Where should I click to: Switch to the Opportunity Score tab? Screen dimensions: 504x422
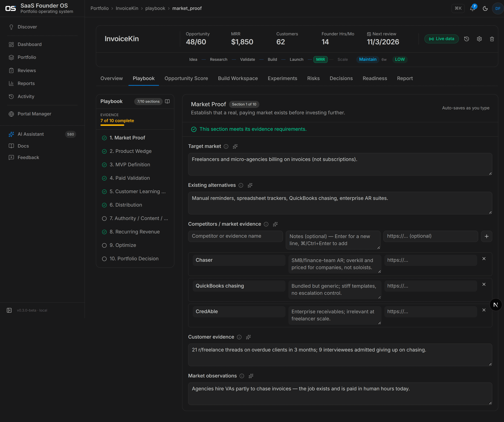pyautogui.click(x=186, y=78)
